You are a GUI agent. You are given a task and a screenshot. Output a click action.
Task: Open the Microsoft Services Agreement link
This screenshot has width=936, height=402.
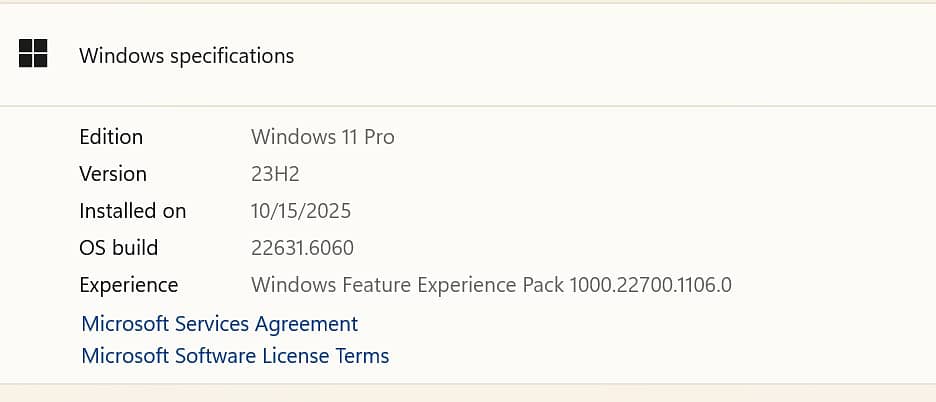pyautogui.click(x=219, y=324)
